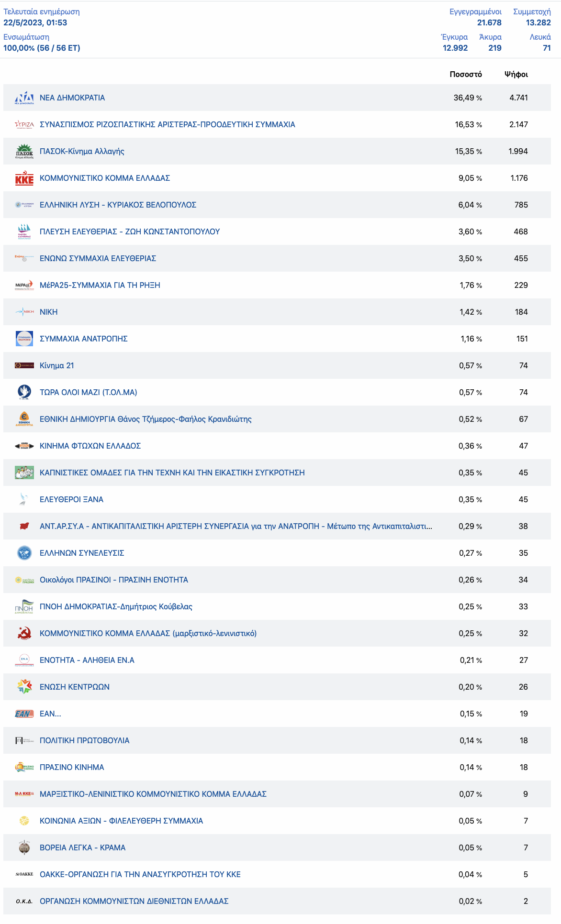Click the ΑΝΤ.ΑΡ.ΣΥ.Α red flag logo
This screenshot has width=561, height=924.
[x=24, y=526]
